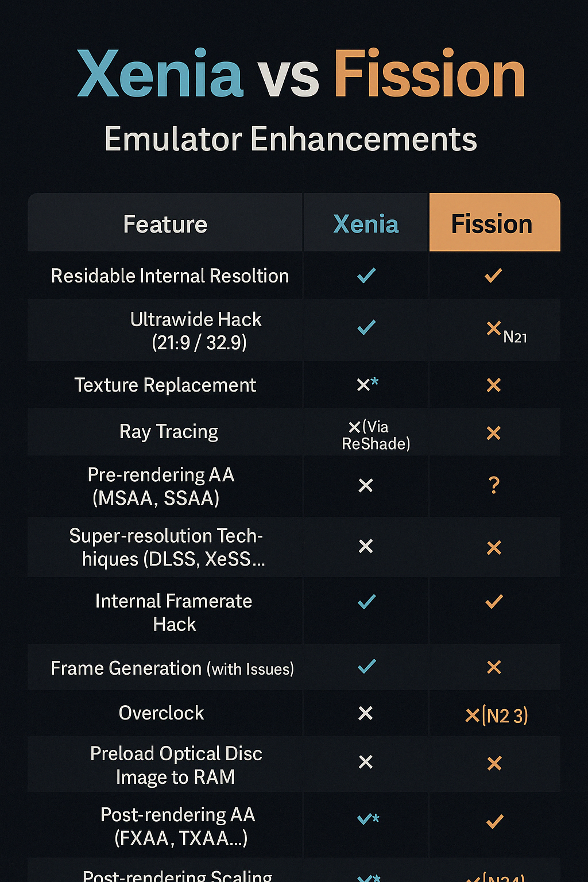Click the Super-resolution Techniques row label
This screenshot has width=588, height=882.
tap(167, 547)
